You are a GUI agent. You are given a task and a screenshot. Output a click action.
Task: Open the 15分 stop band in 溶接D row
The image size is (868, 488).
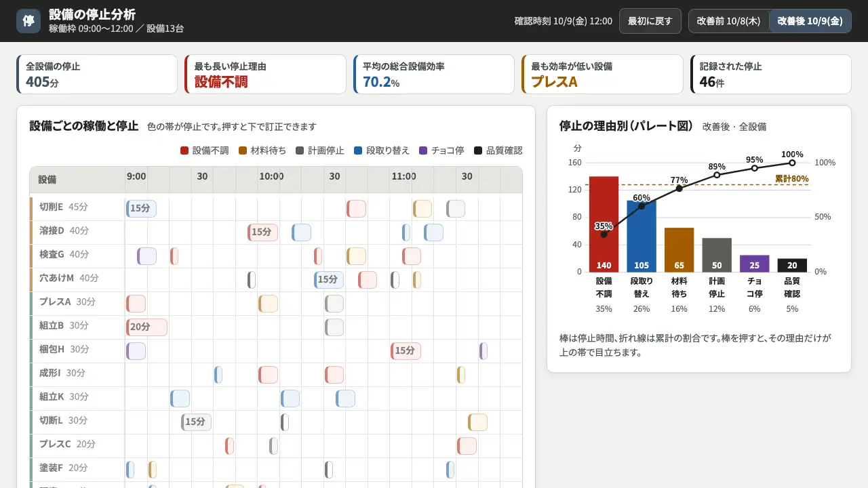click(x=262, y=232)
